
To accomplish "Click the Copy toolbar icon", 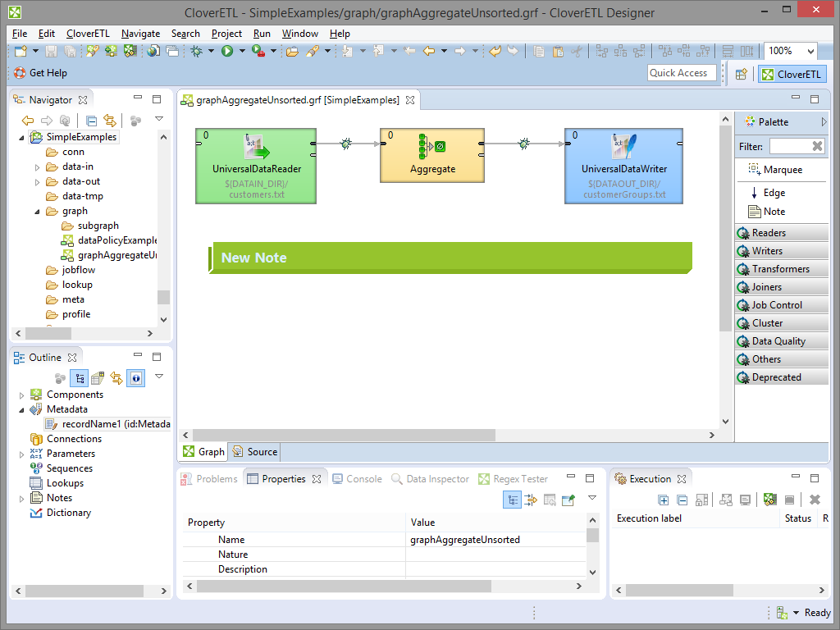I will tap(539, 51).
